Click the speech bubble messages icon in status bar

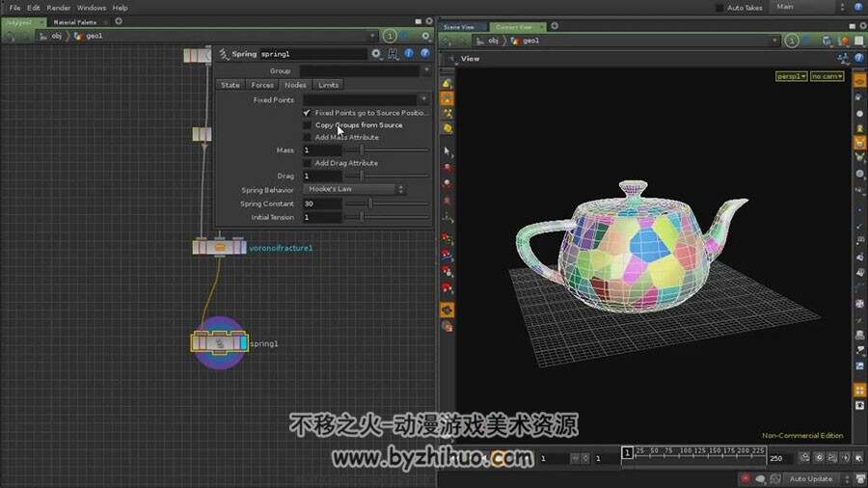pyautogui.click(x=761, y=478)
